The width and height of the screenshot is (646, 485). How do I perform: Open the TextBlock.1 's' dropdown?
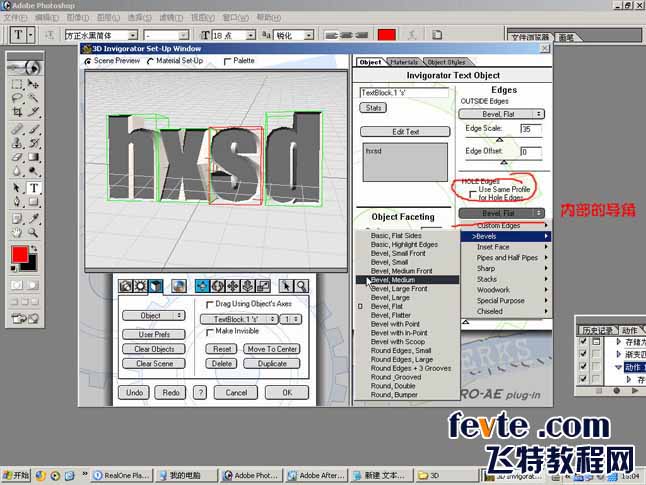pos(239,319)
